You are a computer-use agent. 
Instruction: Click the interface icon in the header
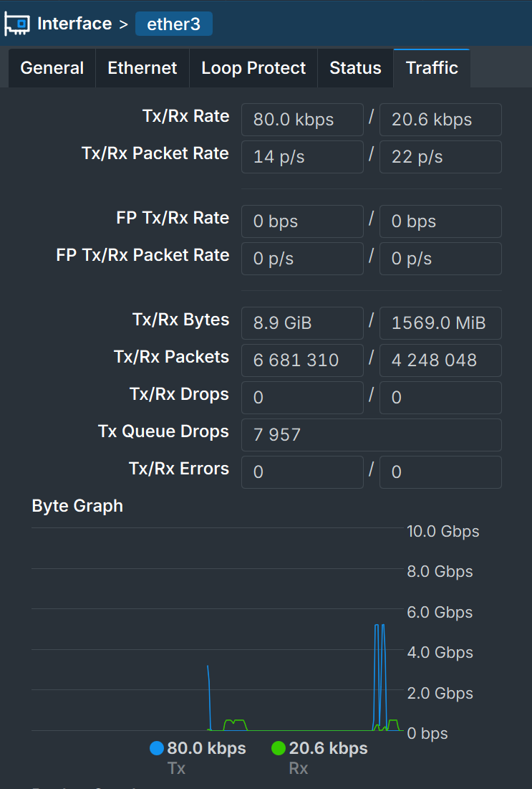pyautogui.click(x=16, y=24)
